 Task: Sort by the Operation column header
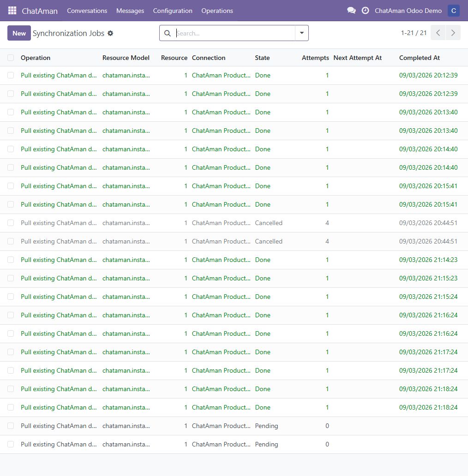point(36,58)
